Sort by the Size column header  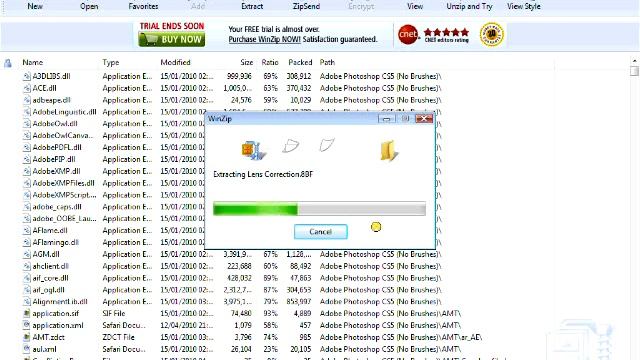tap(247, 62)
